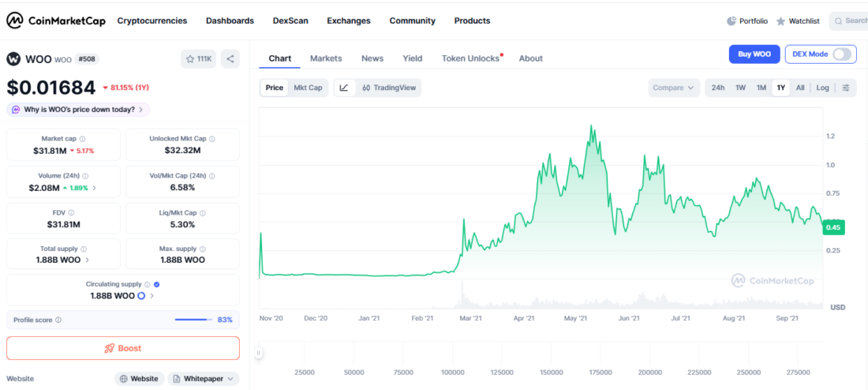Select the 24h time range
The image size is (868, 390).
tap(718, 88)
